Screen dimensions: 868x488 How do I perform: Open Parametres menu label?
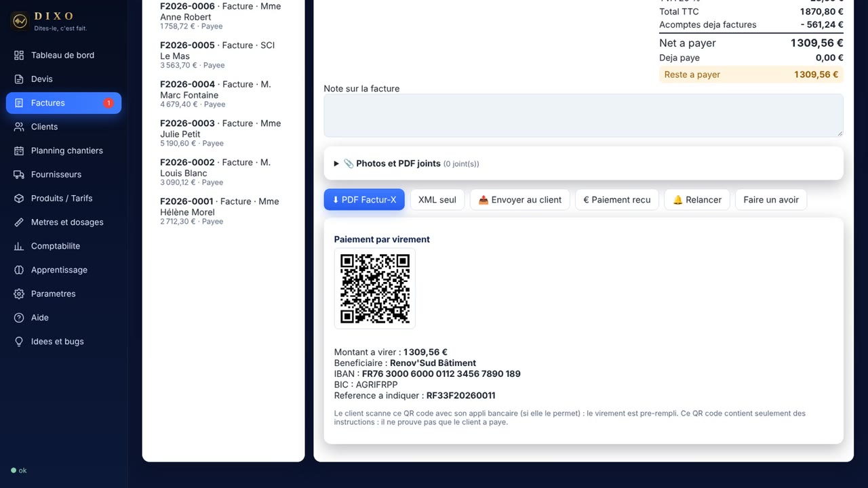pyautogui.click(x=54, y=293)
